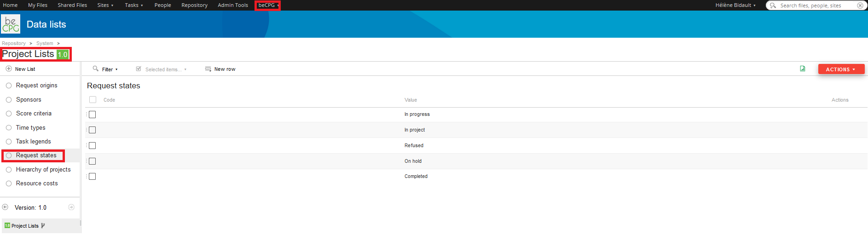Viewport: 868px width, 235px height.
Task: Open the red ACTIONS dropdown
Action: pyautogui.click(x=841, y=69)
